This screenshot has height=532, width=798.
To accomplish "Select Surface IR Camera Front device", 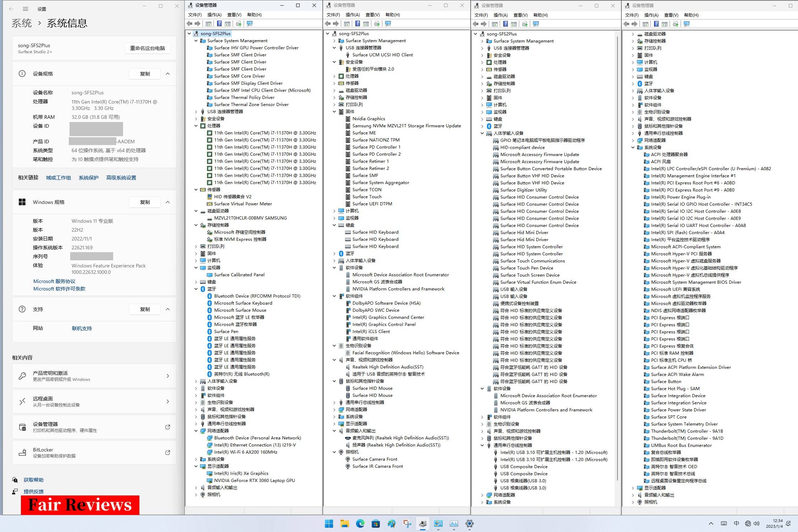I will 377,466.
